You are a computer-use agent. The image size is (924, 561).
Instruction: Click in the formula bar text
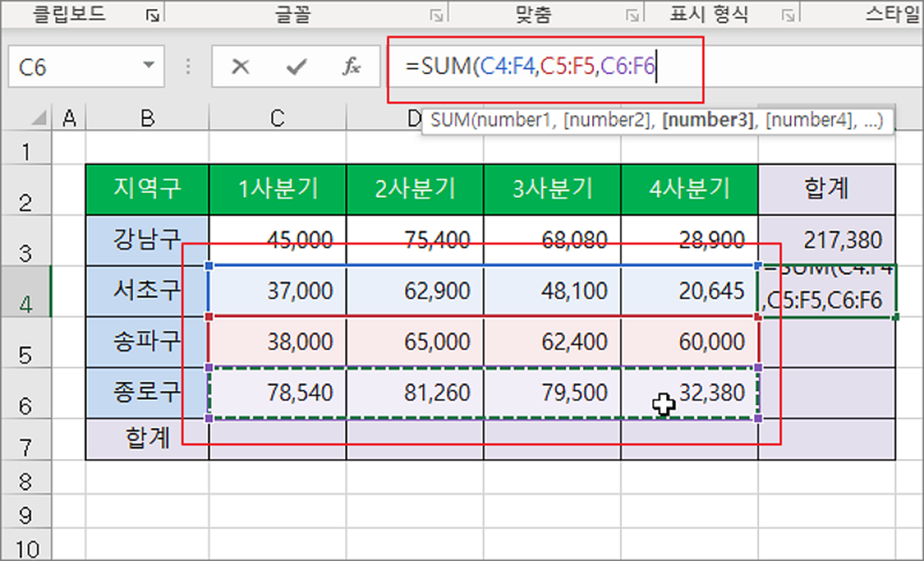[531, 67]
